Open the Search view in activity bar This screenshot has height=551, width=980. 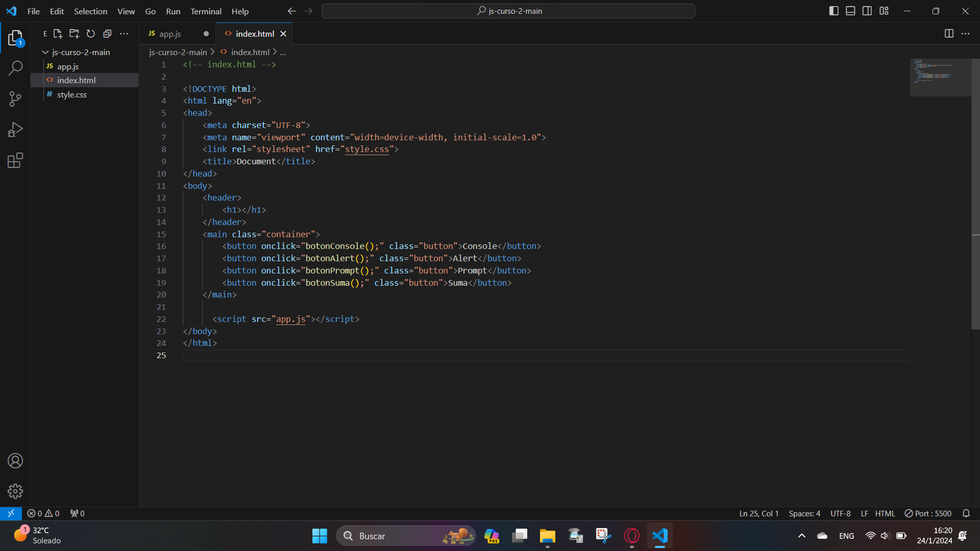(x=15, y=68)
